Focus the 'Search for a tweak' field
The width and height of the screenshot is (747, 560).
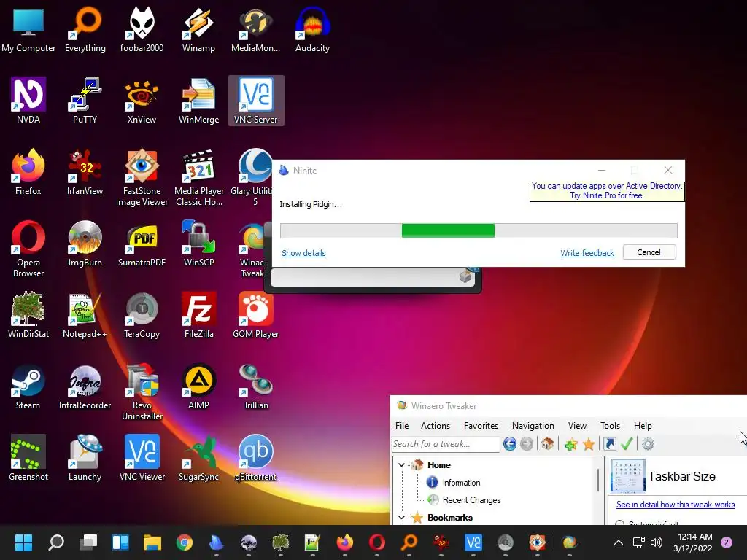click(445, 444)
